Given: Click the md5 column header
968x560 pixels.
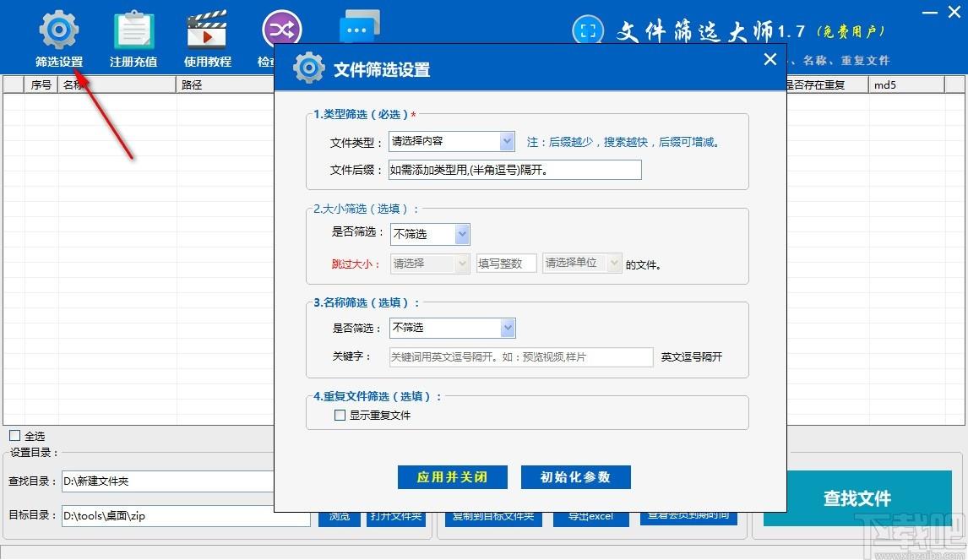Looking at the screenshot, I should point(907,84).
